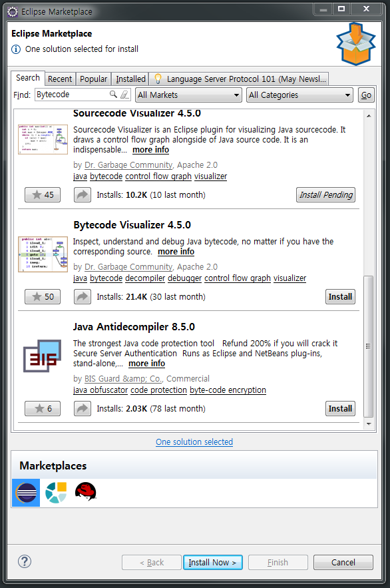Open more info for Bytecode Visualizer

point(176,252)
